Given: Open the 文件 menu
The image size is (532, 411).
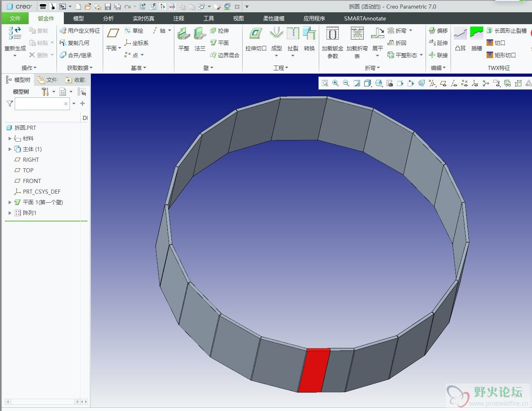Looking at the screenshot, I should pyautogui.click(x=15, y=18).
